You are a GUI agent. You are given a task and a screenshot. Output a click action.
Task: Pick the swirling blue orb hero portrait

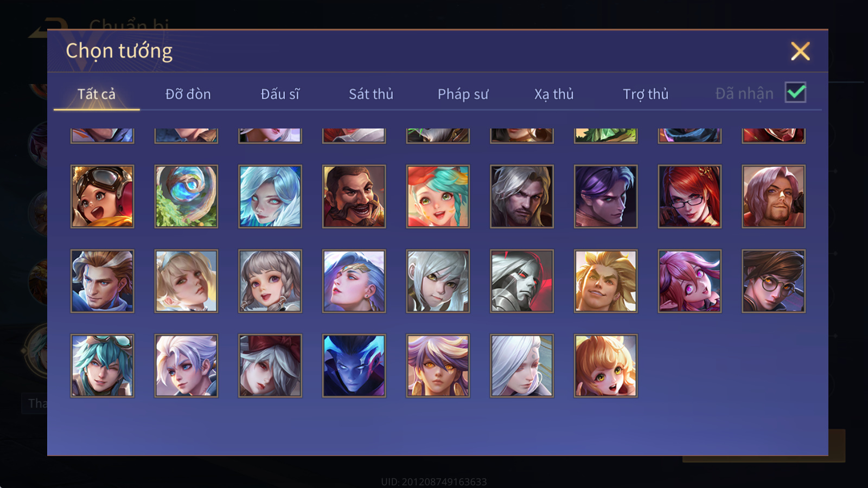click(x=186, y=196)
